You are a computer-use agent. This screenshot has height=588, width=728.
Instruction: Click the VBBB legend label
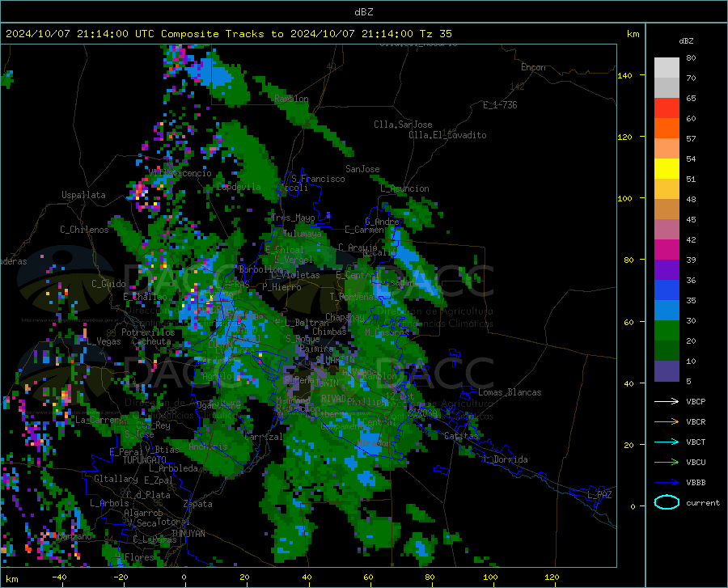696,482
